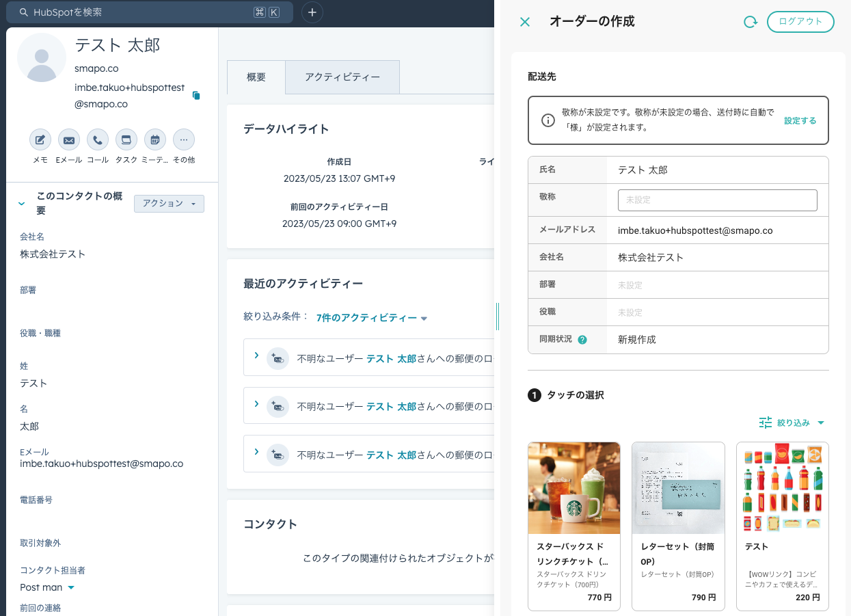Compose an email with Eメール icon
The image size is (851, 616).
pyautogui.click(x=69, y=140)
